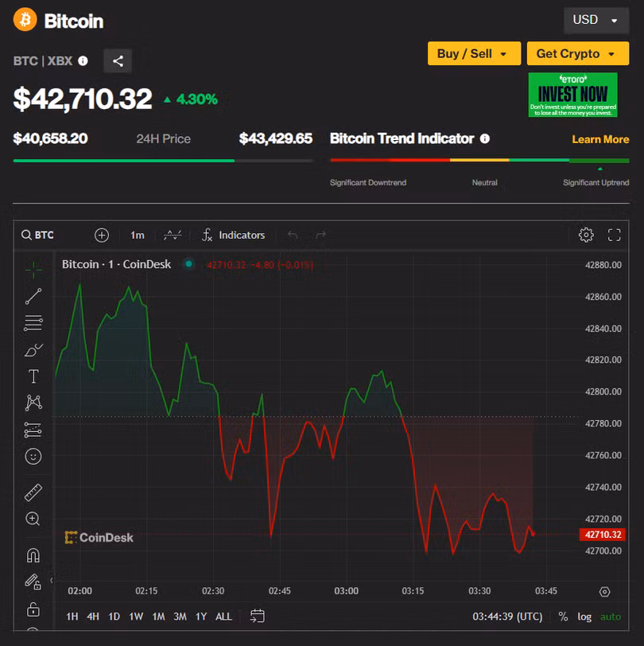Select the ruler measure tool

point(33,492)
